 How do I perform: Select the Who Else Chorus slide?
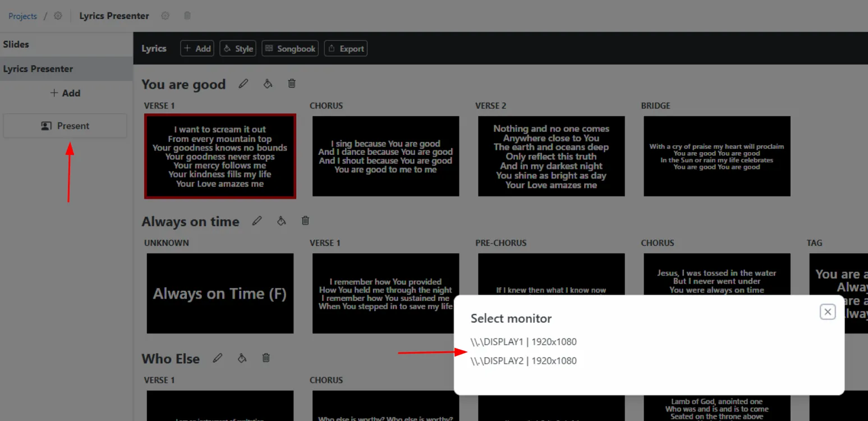point(385,405)
